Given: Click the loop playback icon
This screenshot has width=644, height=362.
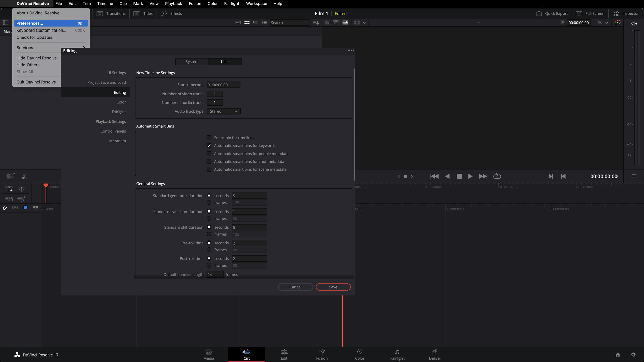Looking at the screenshot, I should [497, 176].
